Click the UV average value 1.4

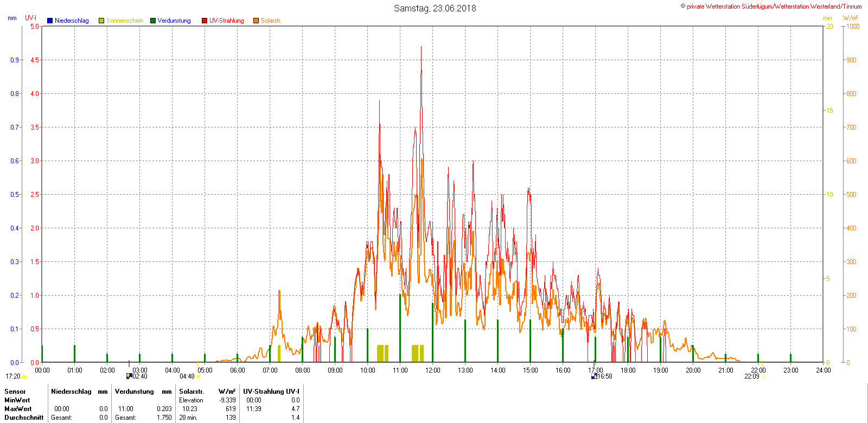295,418
